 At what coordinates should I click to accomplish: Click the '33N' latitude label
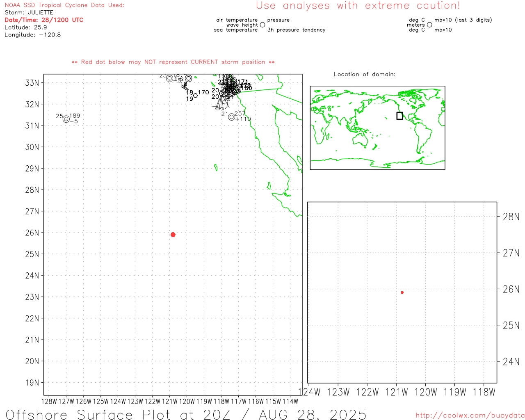[x=32, y=83]
